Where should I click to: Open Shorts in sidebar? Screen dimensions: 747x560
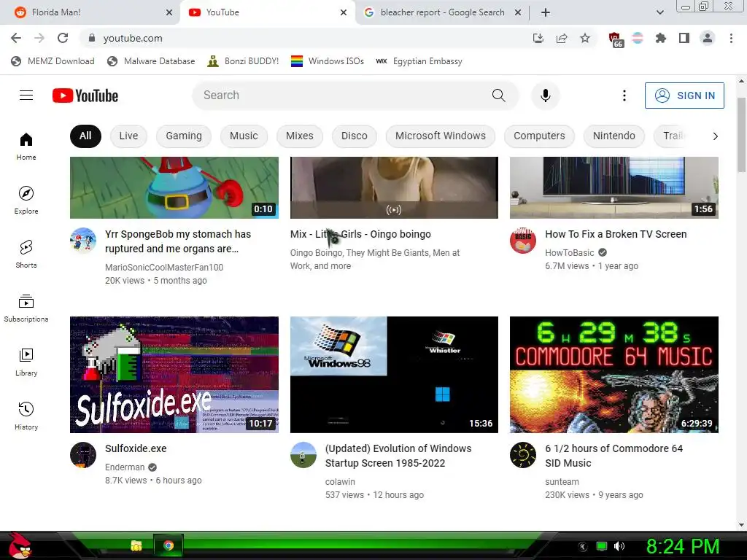pyautogui.click(x=26, y=254)
